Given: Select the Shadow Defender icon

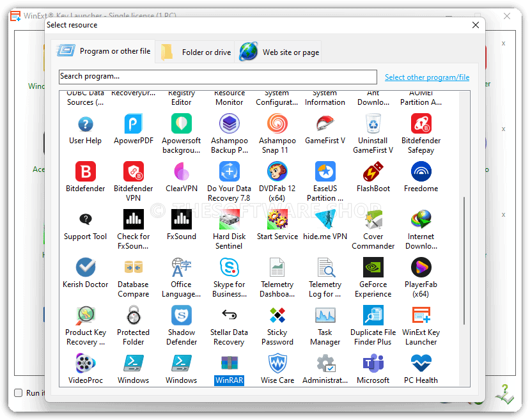Looking at the screenshot, I should pos(182,315).
